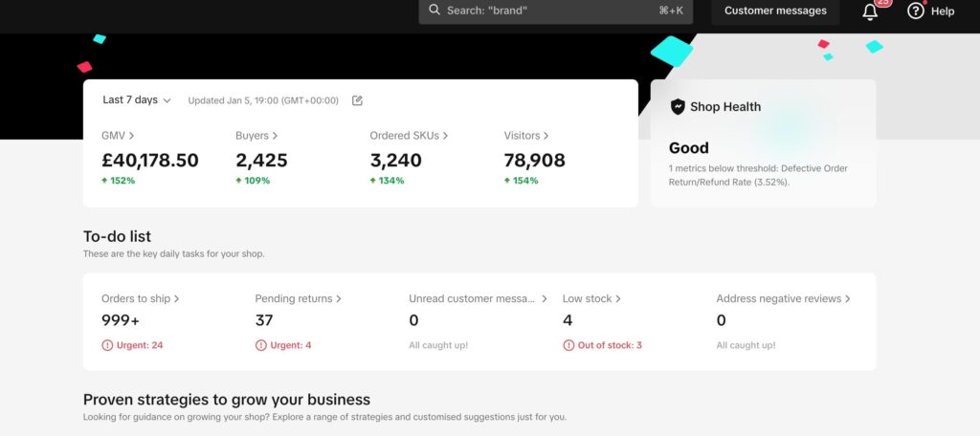Click the Shop Health shield icon

coord(678,107)
